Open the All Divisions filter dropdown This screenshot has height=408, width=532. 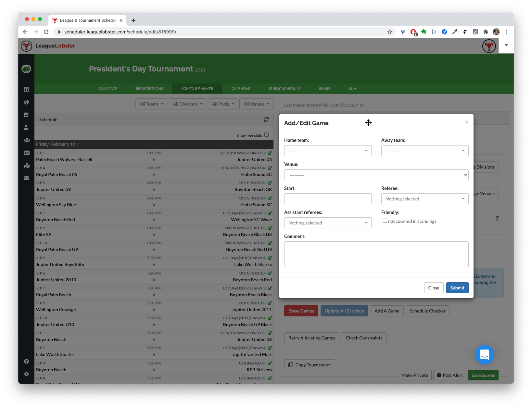pos(187,104)
